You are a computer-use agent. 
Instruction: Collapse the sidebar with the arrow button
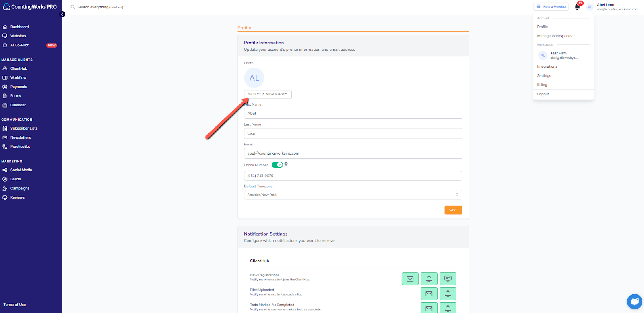tap(62, 15)
